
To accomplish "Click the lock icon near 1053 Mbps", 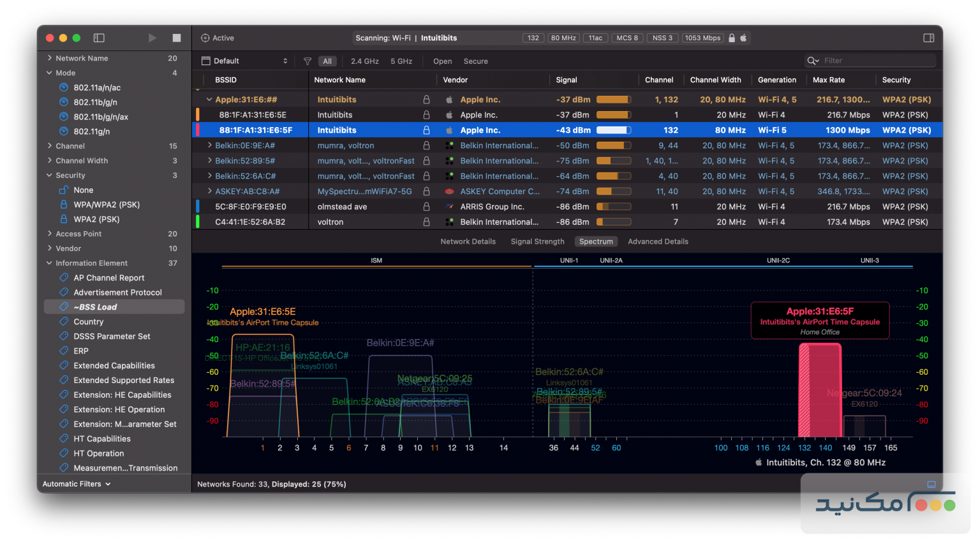I will point(731,38).
